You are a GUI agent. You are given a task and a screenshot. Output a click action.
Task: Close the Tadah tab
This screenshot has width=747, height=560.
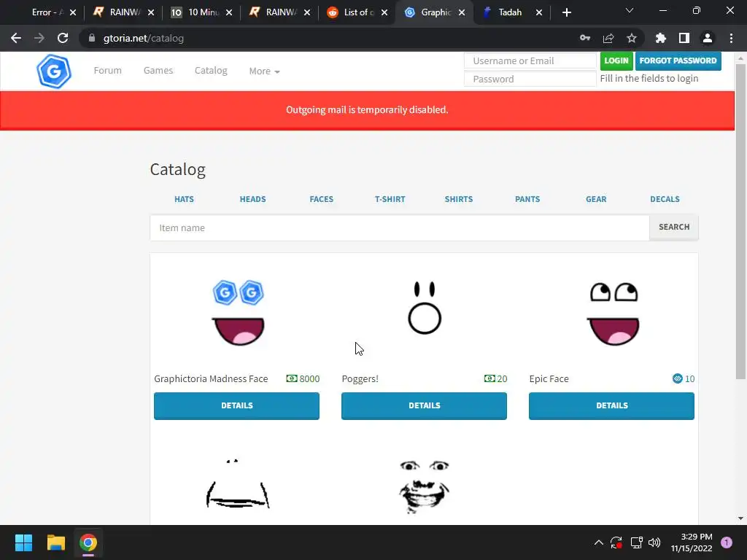539,12
